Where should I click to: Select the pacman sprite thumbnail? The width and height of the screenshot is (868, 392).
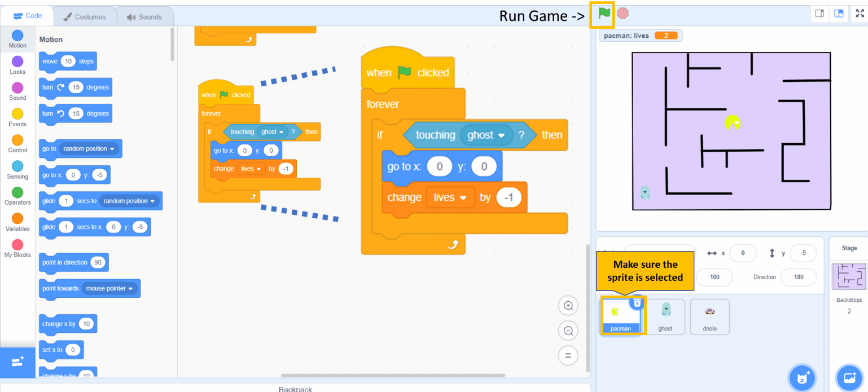[621, 316]
